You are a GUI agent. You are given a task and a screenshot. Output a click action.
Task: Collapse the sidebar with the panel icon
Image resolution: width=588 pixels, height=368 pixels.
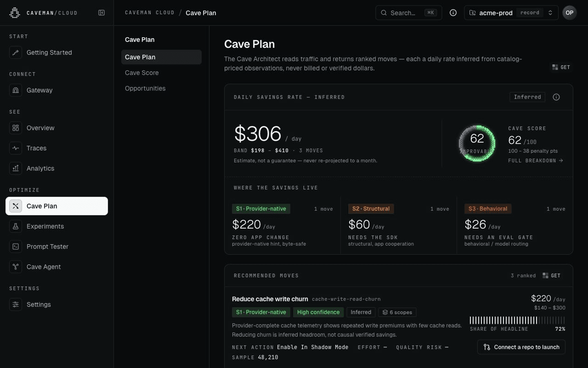(x=102, y=13)
